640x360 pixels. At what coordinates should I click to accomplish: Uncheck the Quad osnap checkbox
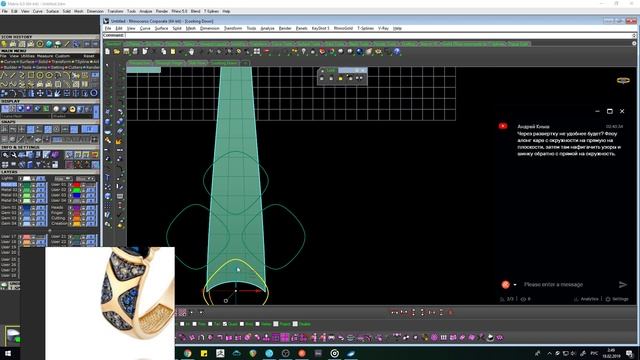(224, 324)
